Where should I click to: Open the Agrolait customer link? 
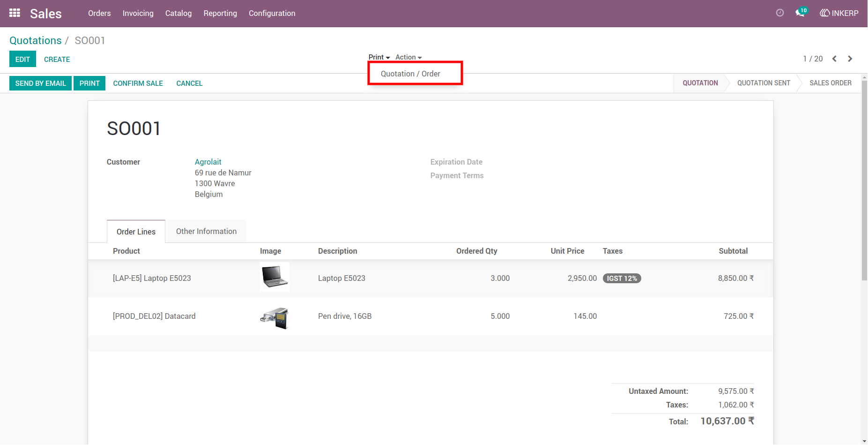(x=208, y=162)
